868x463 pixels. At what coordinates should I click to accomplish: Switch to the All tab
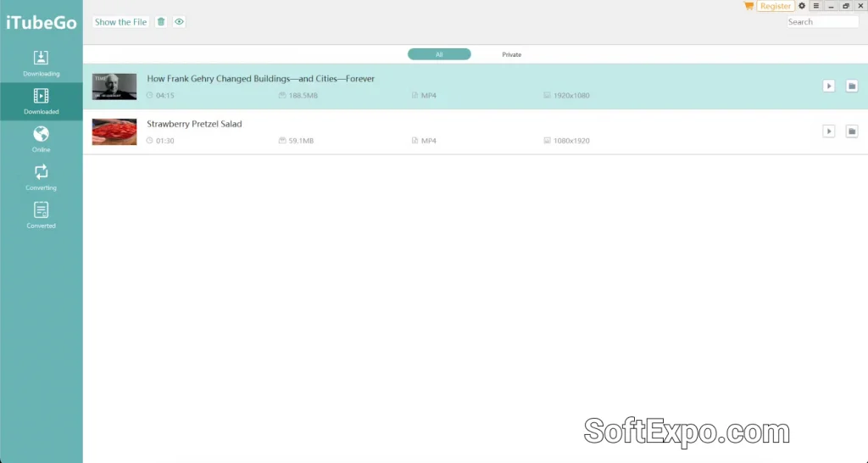[439, 54]
